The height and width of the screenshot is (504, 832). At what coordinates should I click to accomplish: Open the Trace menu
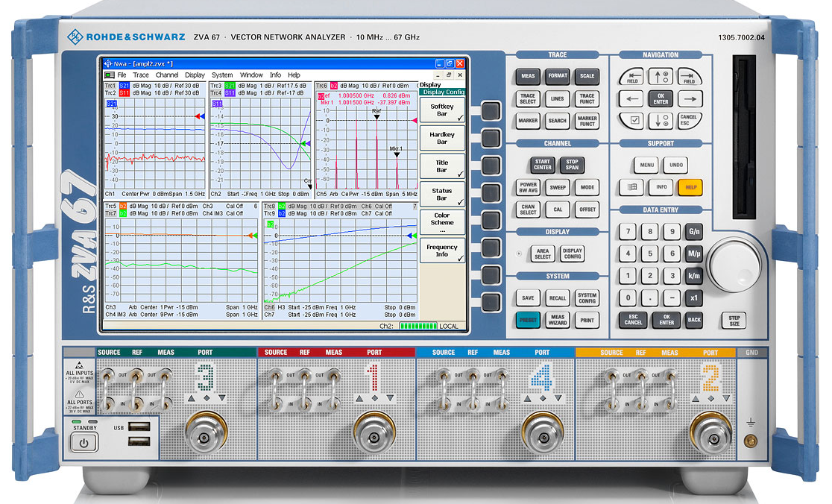pyautogui.click(x=141, y=75)
